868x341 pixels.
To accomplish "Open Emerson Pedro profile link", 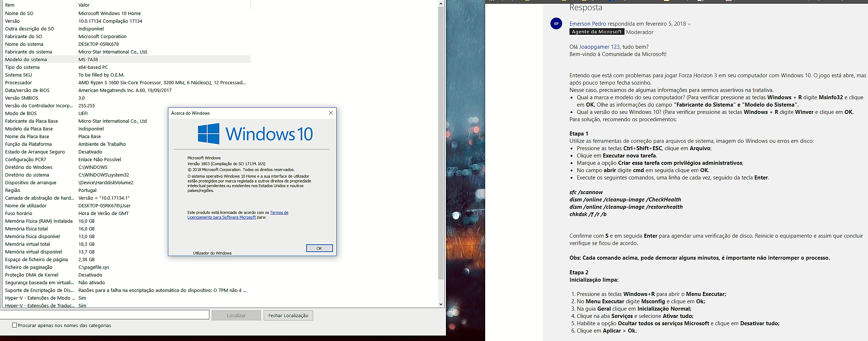I will tap(587, 24).
